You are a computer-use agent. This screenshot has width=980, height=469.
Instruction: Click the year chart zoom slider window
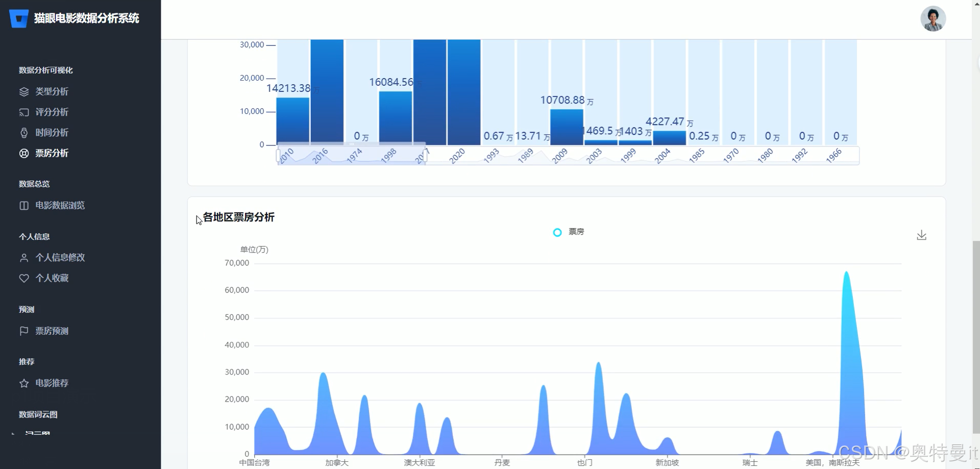click(352, 155)
